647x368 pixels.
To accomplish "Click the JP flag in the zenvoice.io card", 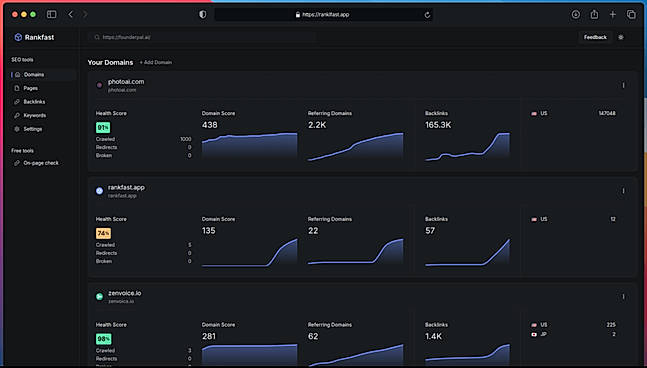I will click(x=534, y=334).
